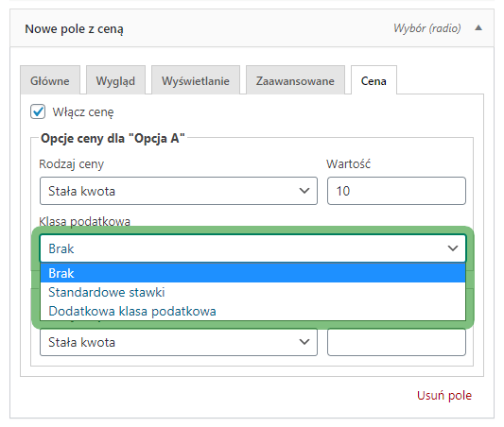Image resolution: width=504 pixels, height=427 pixels.
Task: Open the Zaawansowane tab
Action: click(x=295, y=80)
